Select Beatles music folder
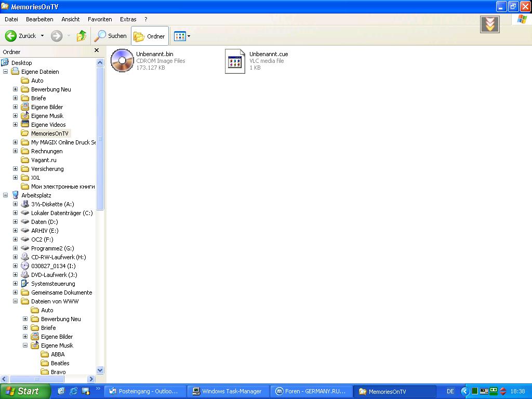 point(60,363)
